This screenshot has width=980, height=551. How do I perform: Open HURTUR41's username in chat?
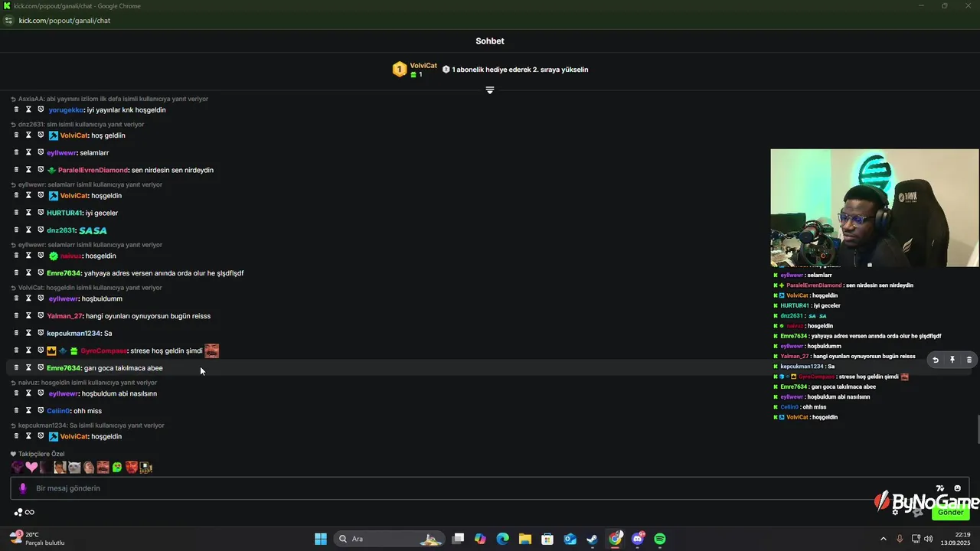(x=64, y=213)
